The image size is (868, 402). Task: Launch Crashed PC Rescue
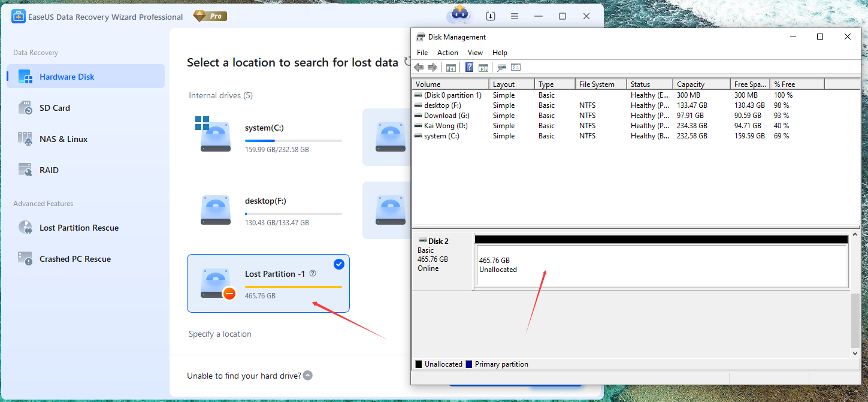75,259
